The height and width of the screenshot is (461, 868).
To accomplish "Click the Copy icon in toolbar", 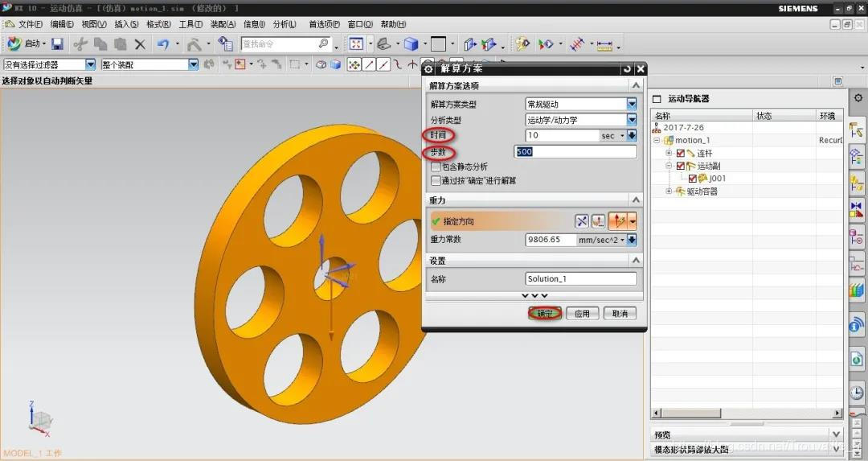I will point(100,43).
